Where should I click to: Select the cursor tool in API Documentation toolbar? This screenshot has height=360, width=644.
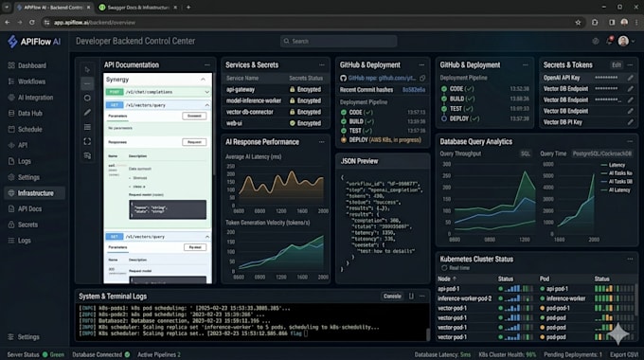87,69
